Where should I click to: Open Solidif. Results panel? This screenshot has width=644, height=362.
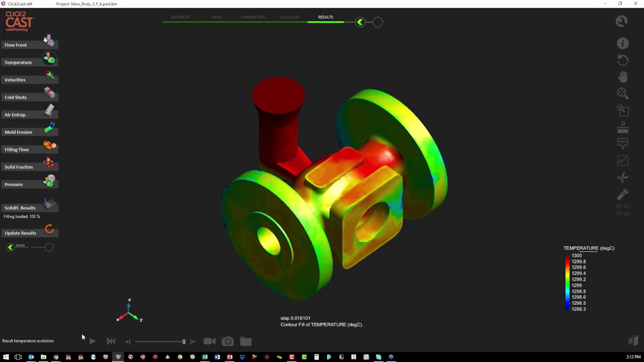coord(30,208)
